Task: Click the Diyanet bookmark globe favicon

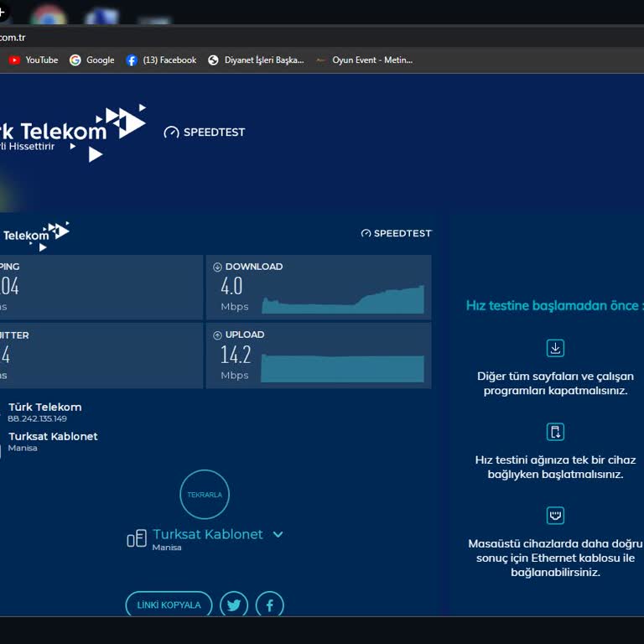Action: (213, 60)
